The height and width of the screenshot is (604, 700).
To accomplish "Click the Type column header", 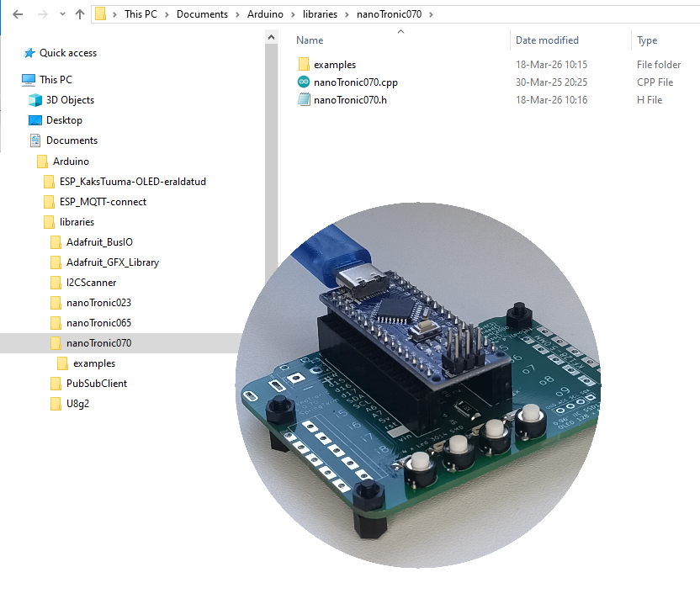I will tap(647, 40).
